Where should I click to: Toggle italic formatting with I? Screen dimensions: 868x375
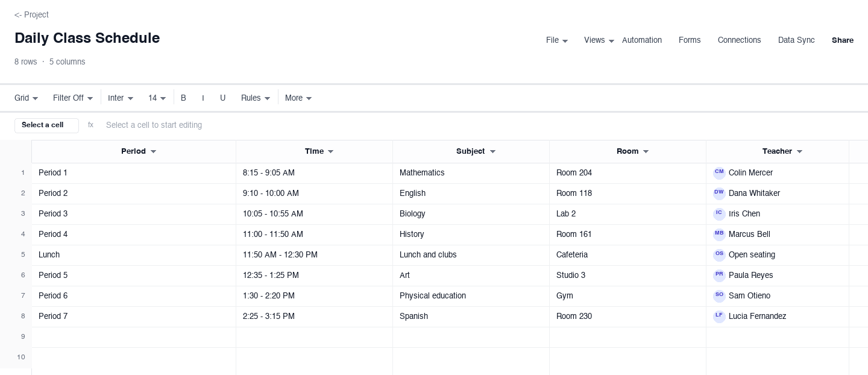click(x=203, y=98)
